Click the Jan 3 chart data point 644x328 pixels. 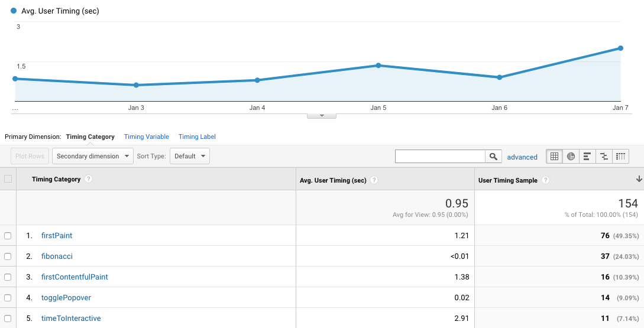pyautogui.click(x=137, y=85)
